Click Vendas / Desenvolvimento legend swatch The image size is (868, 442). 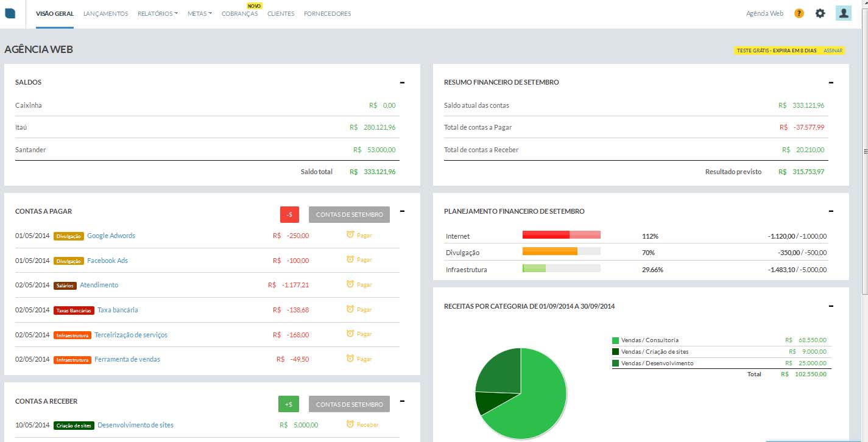tap(615, 363)
